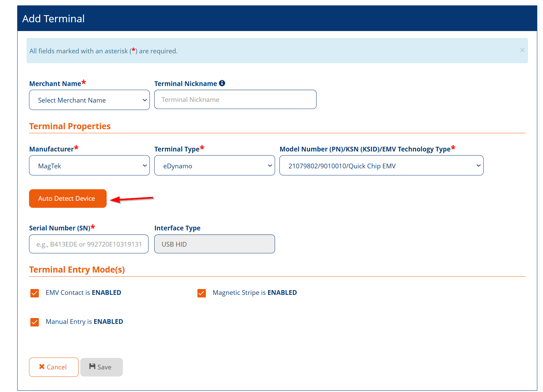Click the Merchant Name field label

pos(55,84)
